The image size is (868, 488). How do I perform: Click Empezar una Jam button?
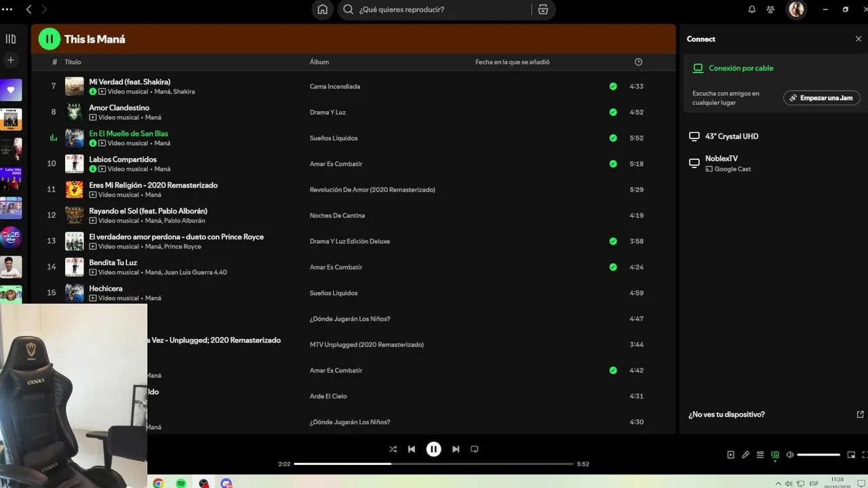click(x=822, y=98)
